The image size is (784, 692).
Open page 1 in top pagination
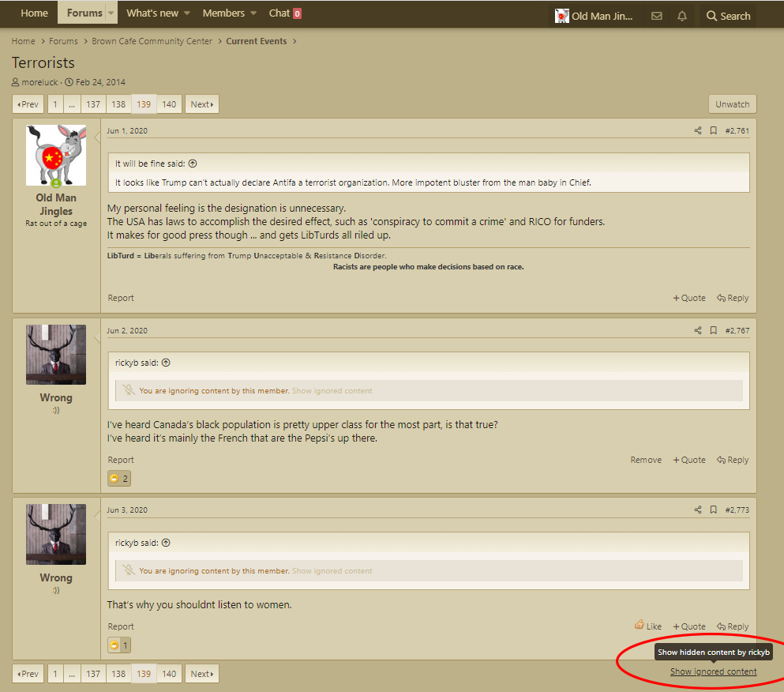click(55, 104)
